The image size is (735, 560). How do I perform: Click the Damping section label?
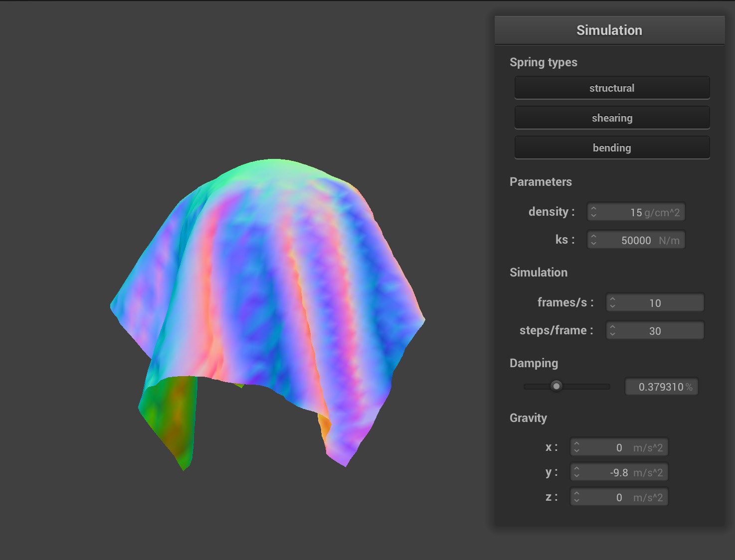534,363
